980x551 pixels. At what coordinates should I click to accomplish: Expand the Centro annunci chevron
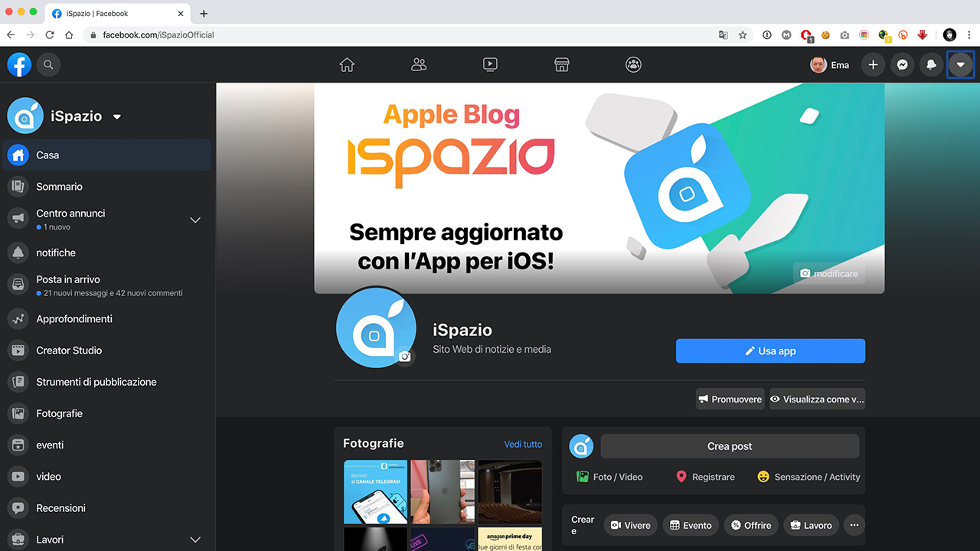pyautogui.click(x=195, y=220)
